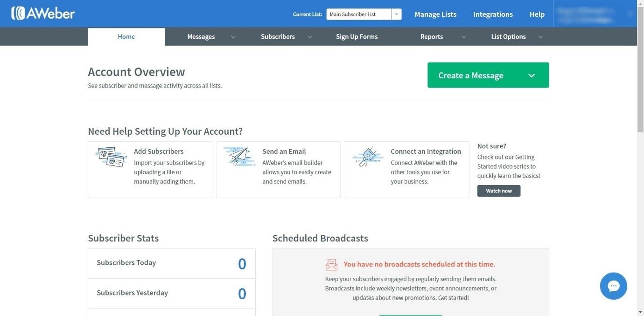The width and height of the screenshot is (644, 316).
Task: Open the blurred account name menu
Action: pos(595,14)
